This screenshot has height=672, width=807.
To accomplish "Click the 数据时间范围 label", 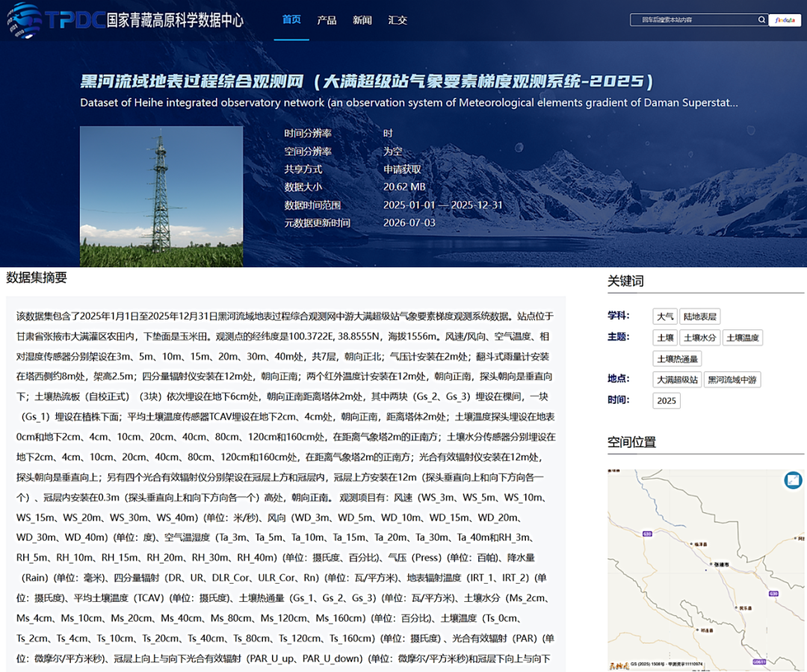I will (312, 205).
